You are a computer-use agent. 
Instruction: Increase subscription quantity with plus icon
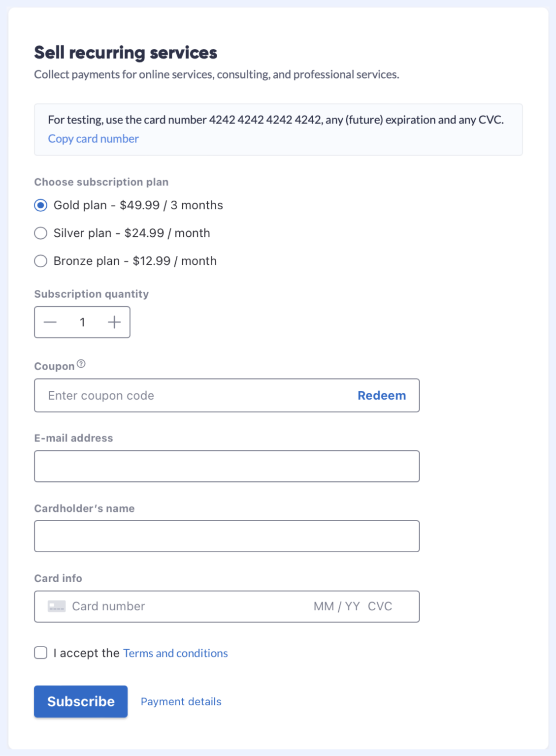(114, 322)
